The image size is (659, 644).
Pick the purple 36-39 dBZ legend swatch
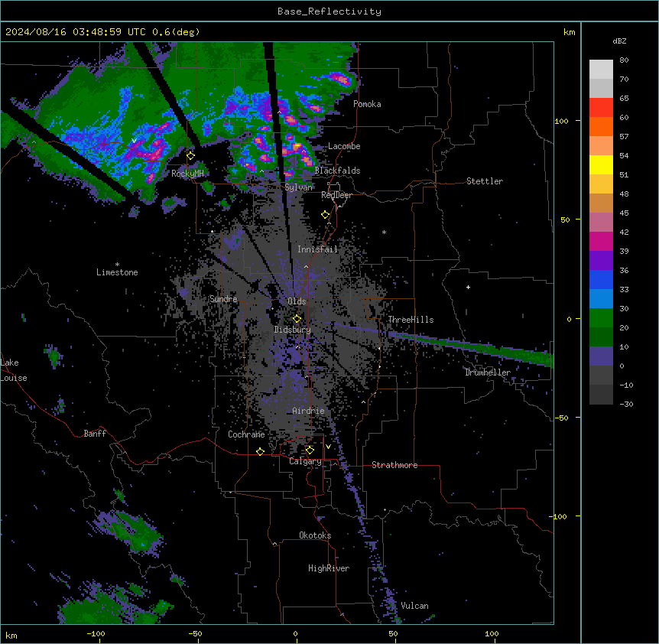click(601, 261)
